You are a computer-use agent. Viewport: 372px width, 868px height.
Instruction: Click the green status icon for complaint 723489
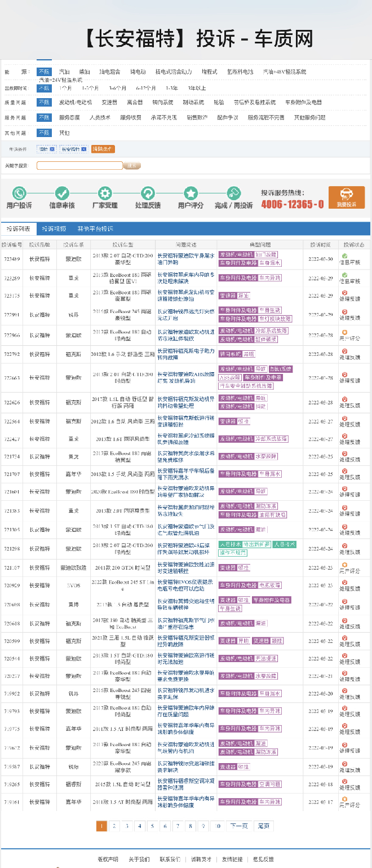[x=344, y=257]
